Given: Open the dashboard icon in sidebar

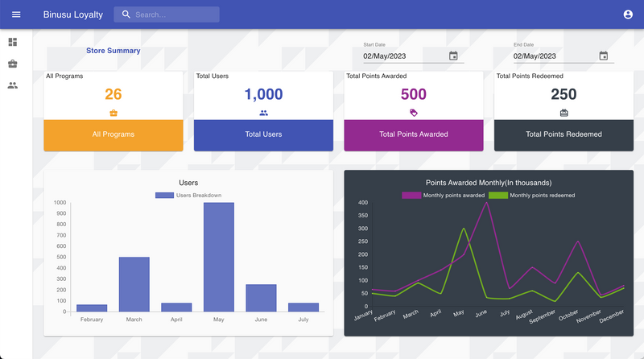Looking at the screenshot, I should click(12, 42).
